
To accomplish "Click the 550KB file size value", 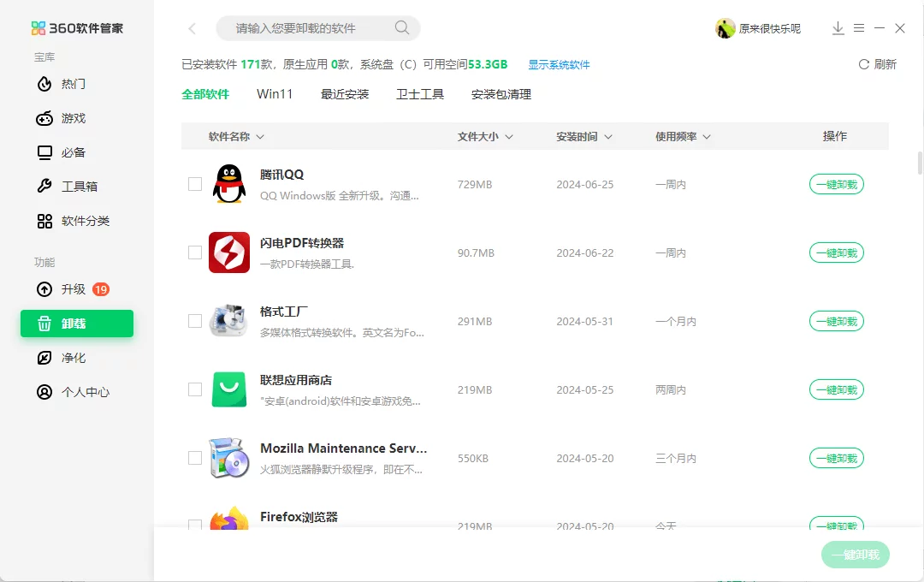I will tap(472, 458).
